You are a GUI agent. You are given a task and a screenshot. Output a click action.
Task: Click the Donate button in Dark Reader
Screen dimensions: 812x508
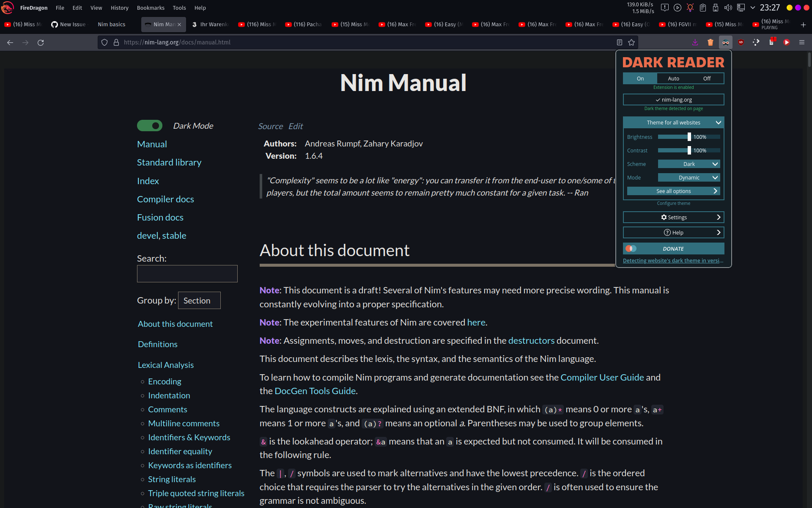[673, 248]
